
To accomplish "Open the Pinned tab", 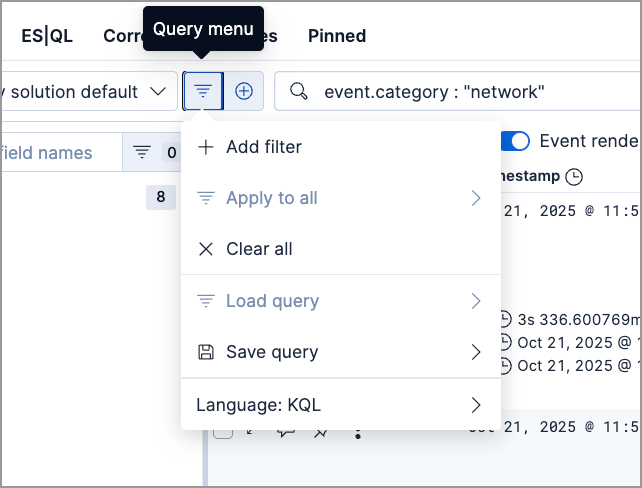I will pos(337,36).
